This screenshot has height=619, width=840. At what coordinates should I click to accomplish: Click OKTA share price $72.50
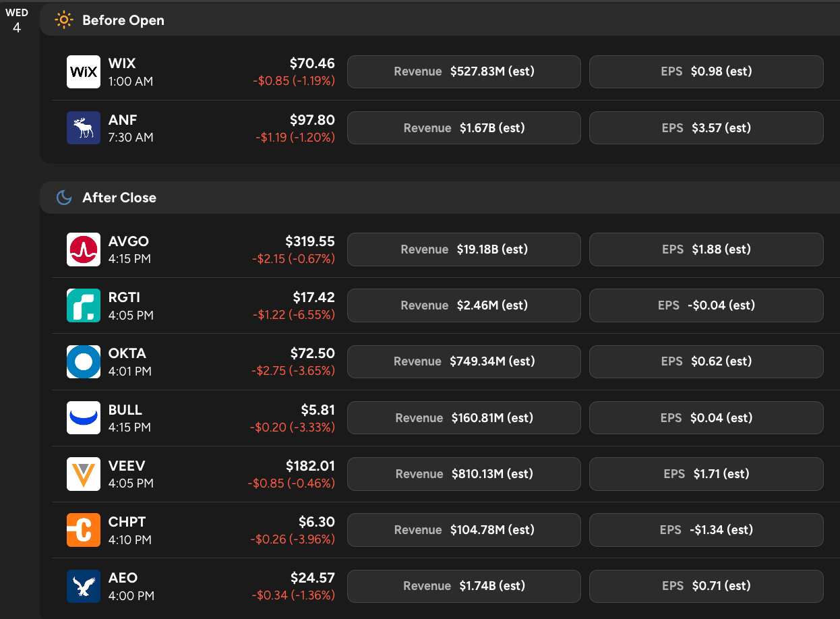click(x=313, y=353)
